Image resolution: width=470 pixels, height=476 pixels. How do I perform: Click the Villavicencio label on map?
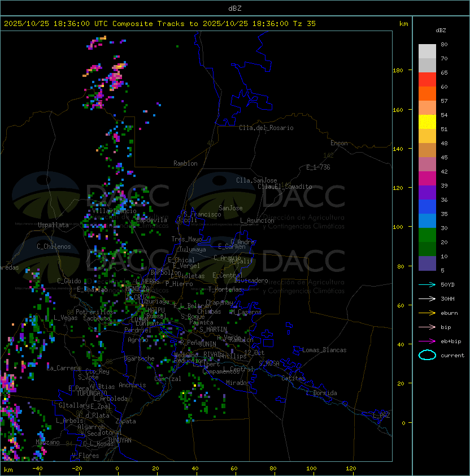114,211
